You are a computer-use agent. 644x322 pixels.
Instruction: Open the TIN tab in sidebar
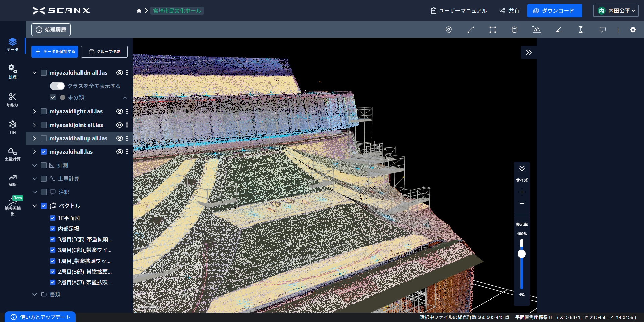pos(13,127)
